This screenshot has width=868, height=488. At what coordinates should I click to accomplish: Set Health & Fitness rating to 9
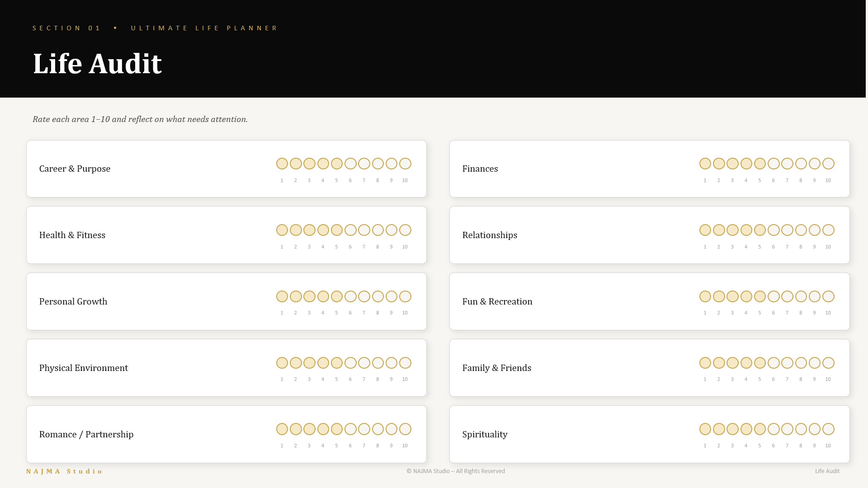(392, 230)
